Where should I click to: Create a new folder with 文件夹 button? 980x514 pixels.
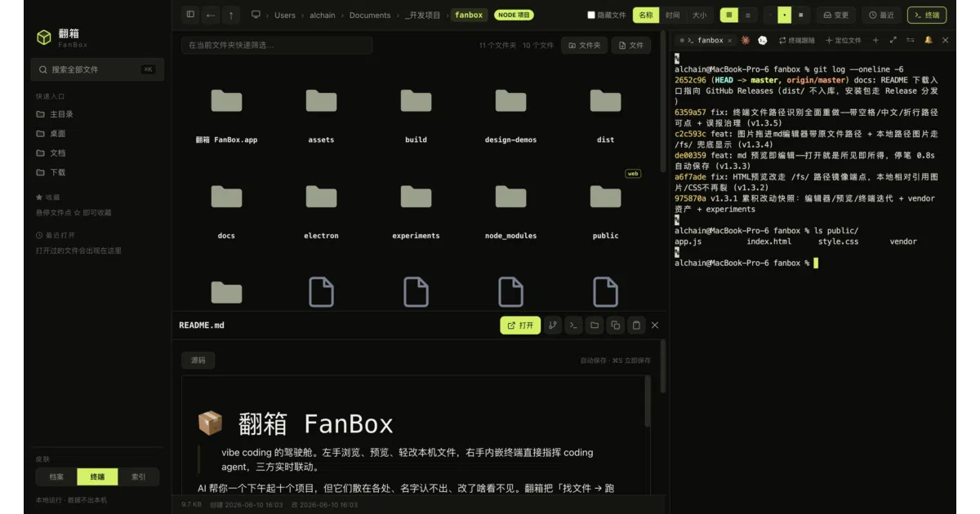point(585,46)
